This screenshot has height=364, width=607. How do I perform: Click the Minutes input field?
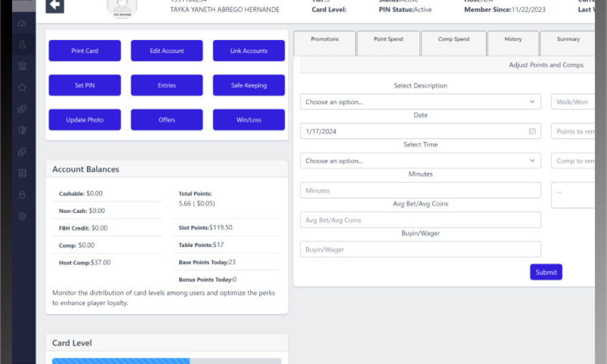tap(420, 190)
